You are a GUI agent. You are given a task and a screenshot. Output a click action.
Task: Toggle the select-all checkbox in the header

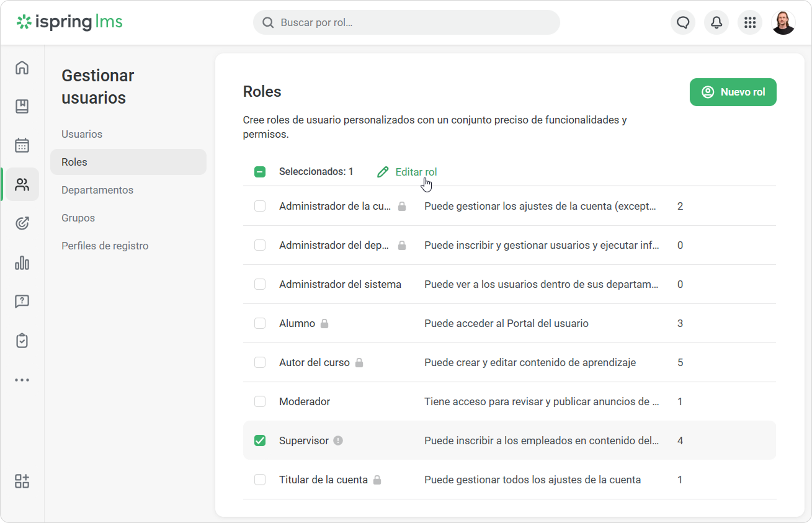(x=260, y=172)
